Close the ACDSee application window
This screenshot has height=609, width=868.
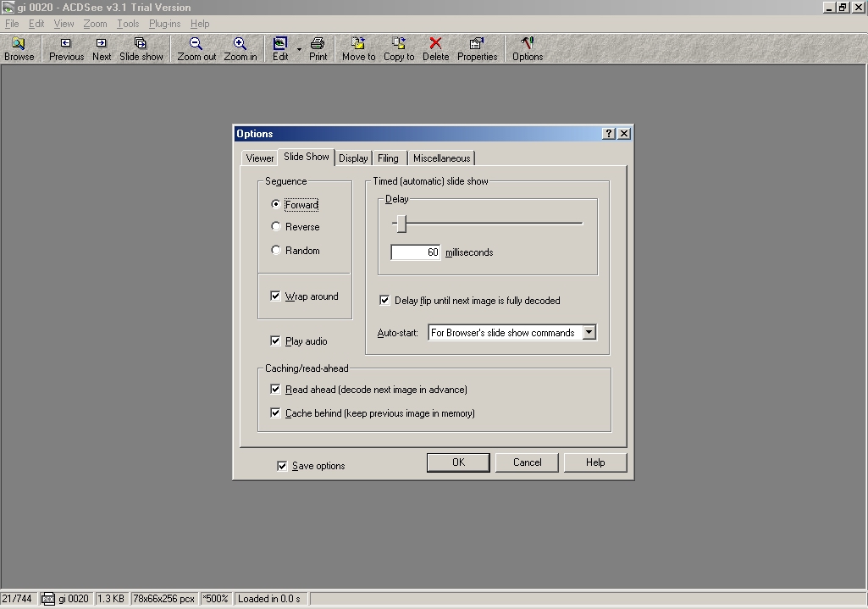pos(858,8)
